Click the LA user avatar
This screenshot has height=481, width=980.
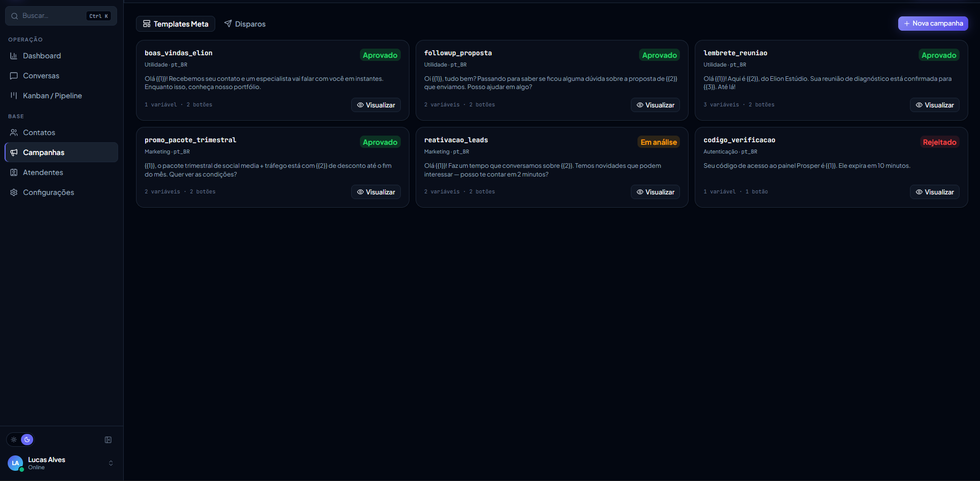[15, 463]
